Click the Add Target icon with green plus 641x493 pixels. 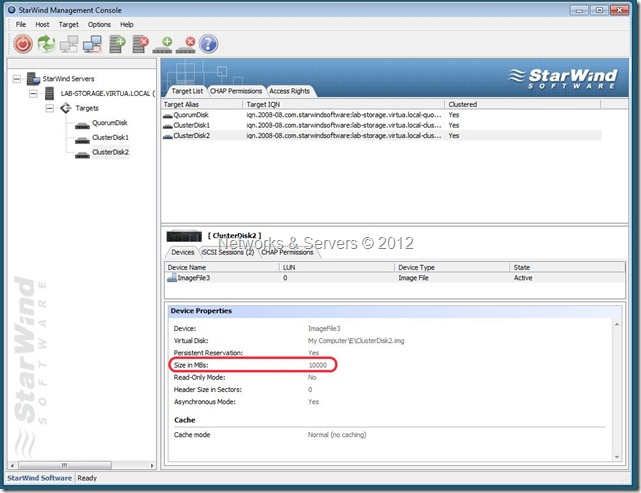163,45
